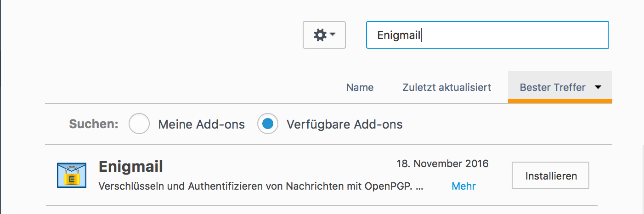Open the Enigmail add-on title

(131, 166)
